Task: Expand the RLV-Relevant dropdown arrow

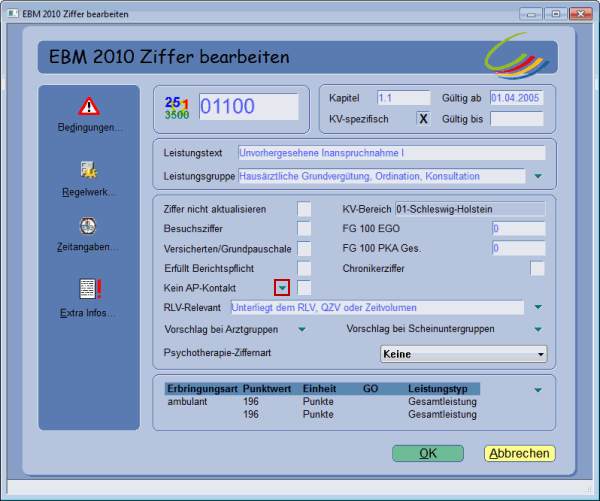Action: click(538, 307)
